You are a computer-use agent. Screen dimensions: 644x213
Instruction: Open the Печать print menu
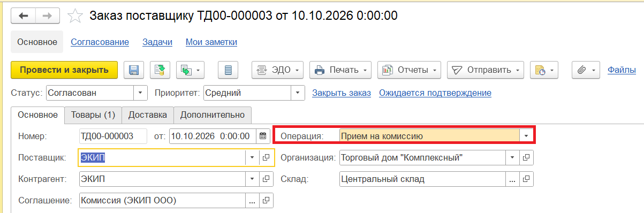point(340,70)
